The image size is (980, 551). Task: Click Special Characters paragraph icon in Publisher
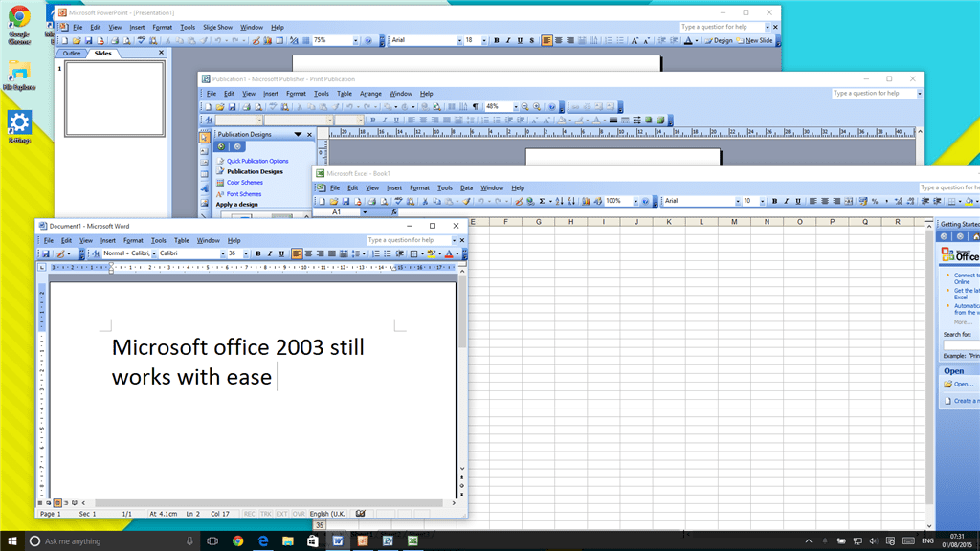pos(476,107)
